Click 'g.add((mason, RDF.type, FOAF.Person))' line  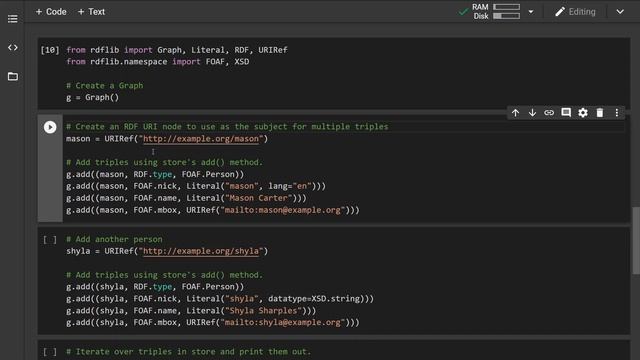(x=155, y=174)
